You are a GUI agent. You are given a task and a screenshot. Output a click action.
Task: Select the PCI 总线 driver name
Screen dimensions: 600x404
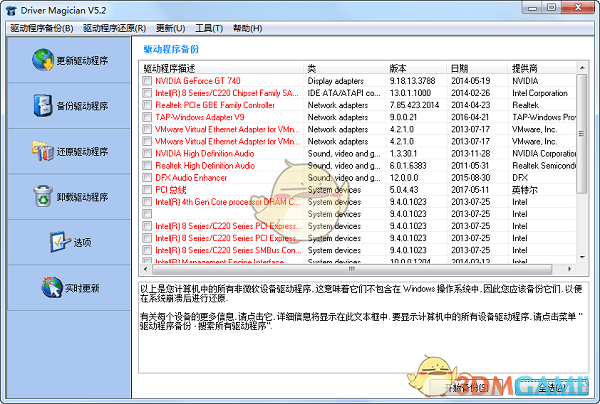pos(171,189)
